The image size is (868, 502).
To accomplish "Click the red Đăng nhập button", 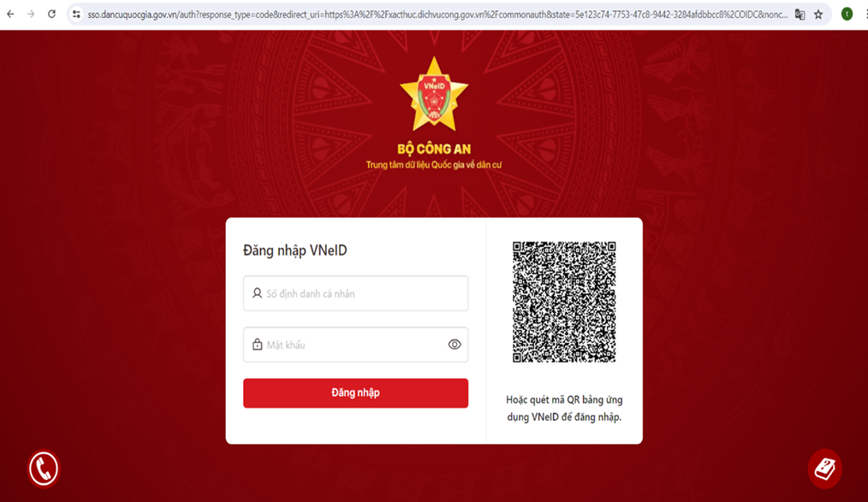I will click(x=355, y=393).
